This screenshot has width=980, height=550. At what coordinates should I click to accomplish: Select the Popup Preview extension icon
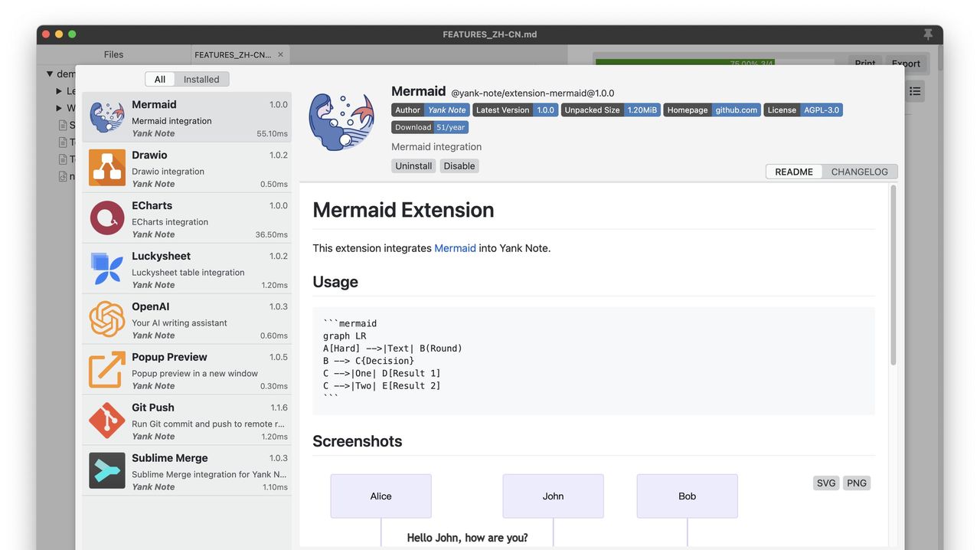pos(107,370)
